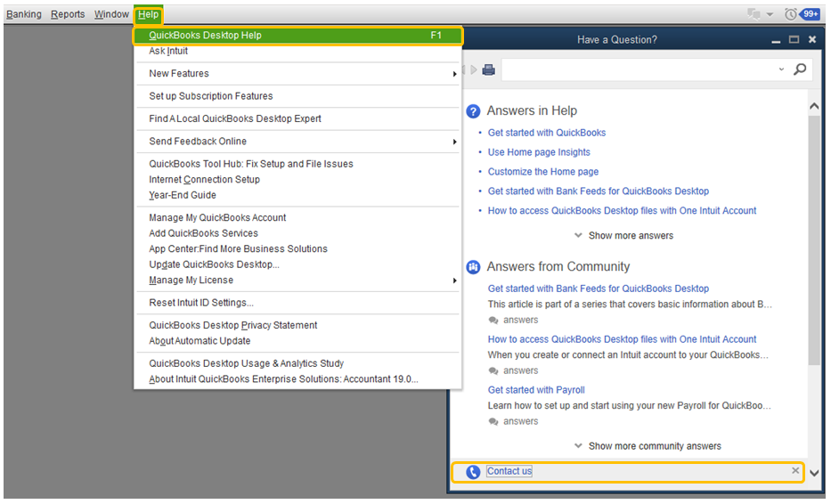Click the Contact us phone icon

(x=473, y=472)
